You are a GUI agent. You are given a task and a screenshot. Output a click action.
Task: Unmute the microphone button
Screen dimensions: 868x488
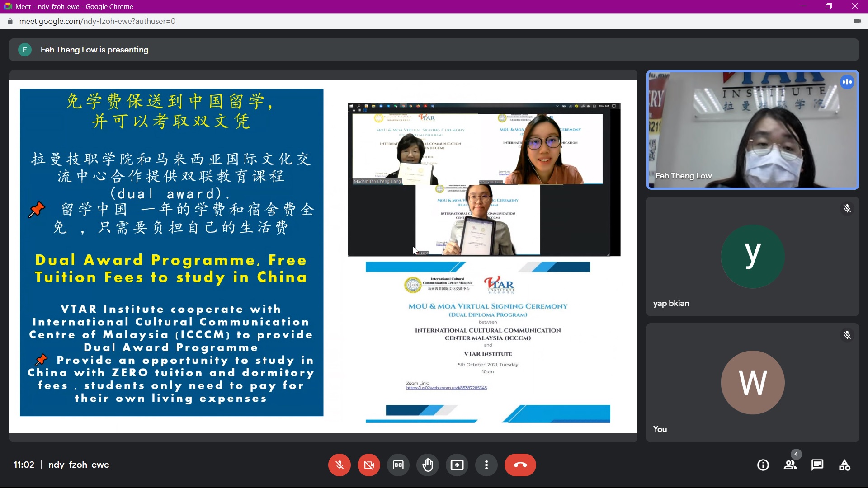tap(340, 465)
